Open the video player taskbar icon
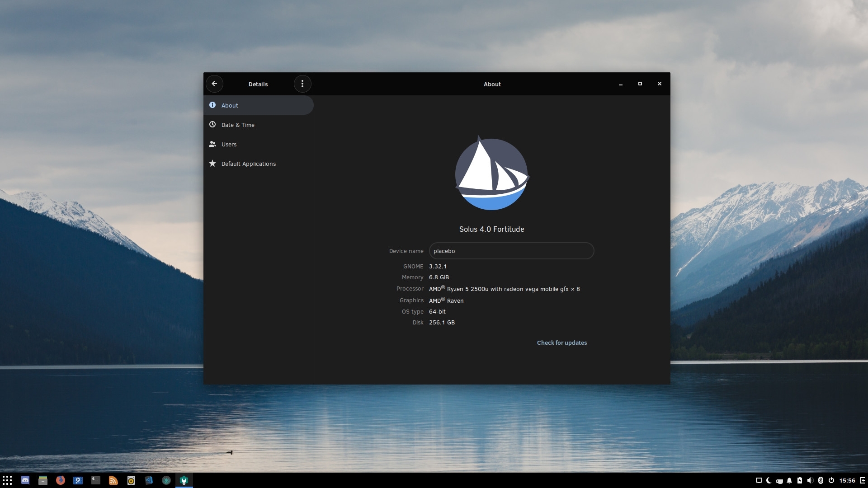 [x=78, y=480]
